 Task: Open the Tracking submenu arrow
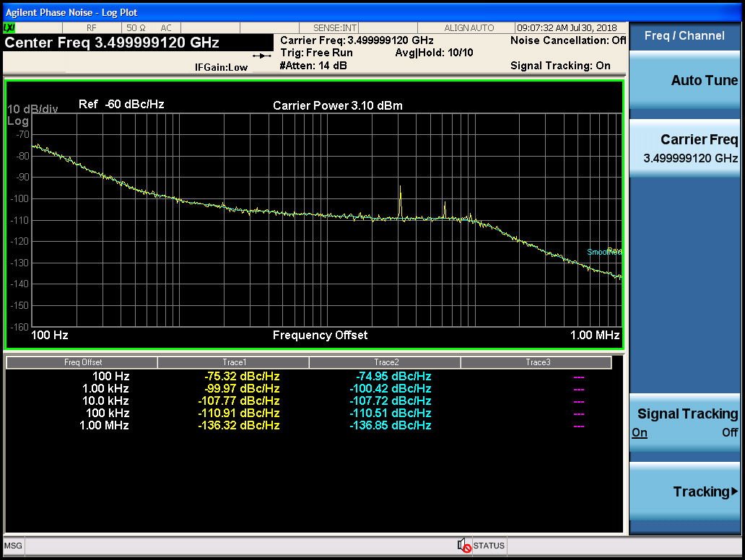pos(734,491)
